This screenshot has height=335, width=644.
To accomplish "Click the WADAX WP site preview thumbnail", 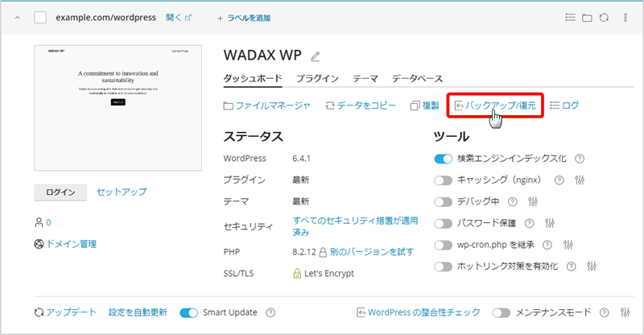I will coord(118,108).
